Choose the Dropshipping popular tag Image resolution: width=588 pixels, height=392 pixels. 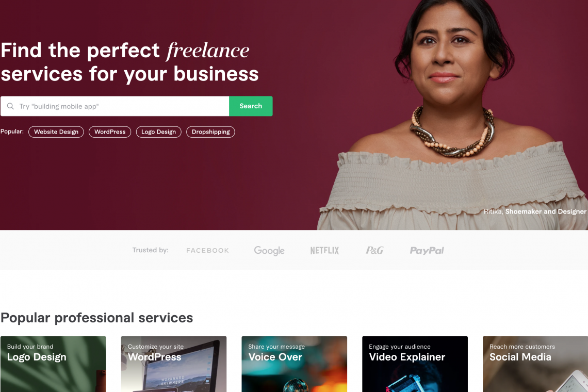211,132
